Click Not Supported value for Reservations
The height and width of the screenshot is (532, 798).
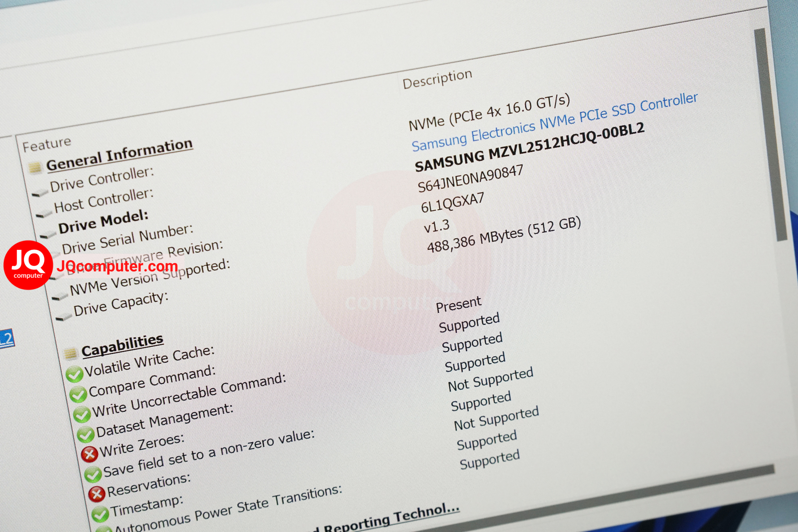pos(496,418)
